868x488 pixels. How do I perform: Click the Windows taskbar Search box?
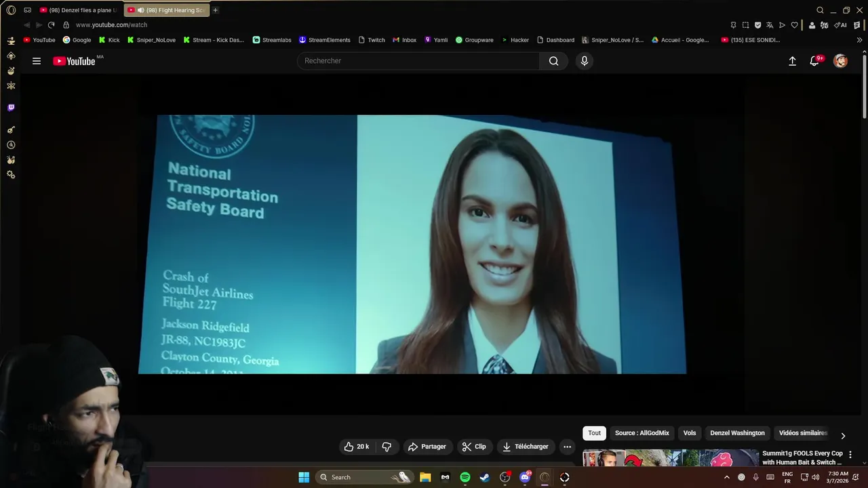(x=365, y=477)
